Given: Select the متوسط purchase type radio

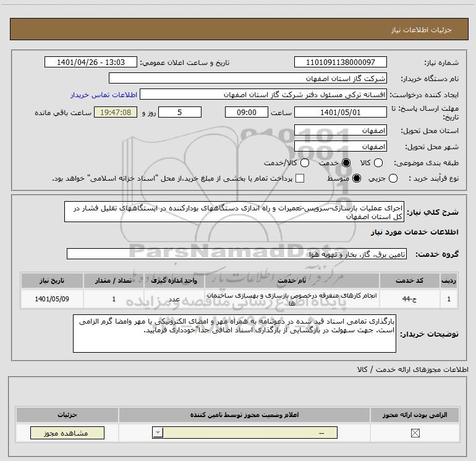Looking at the screenshot, I should pyautogui.click(x=357, y=178).
